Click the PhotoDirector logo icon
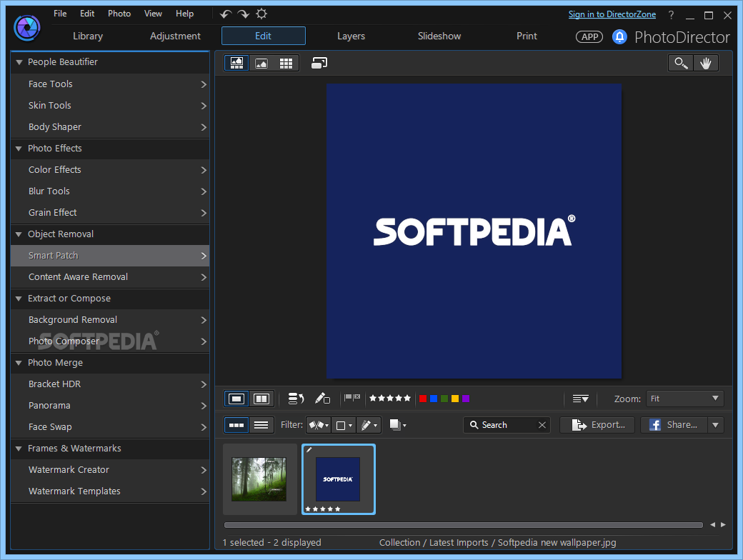The image size is (743, 560). coord(27,27)
